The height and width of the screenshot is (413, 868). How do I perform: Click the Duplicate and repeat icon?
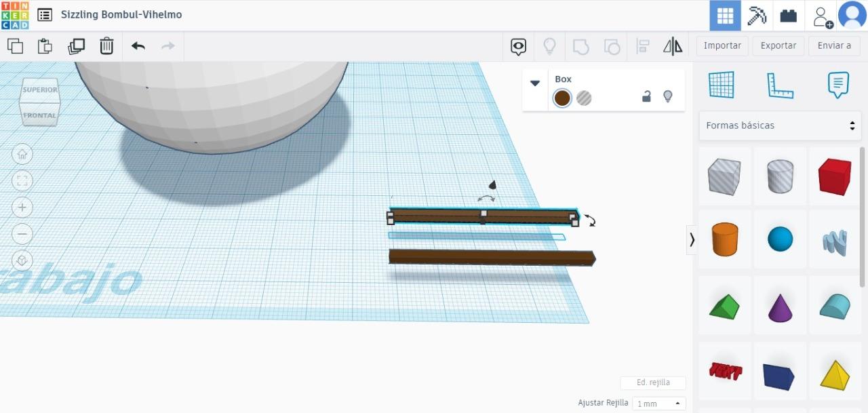[x=76, y=46]
